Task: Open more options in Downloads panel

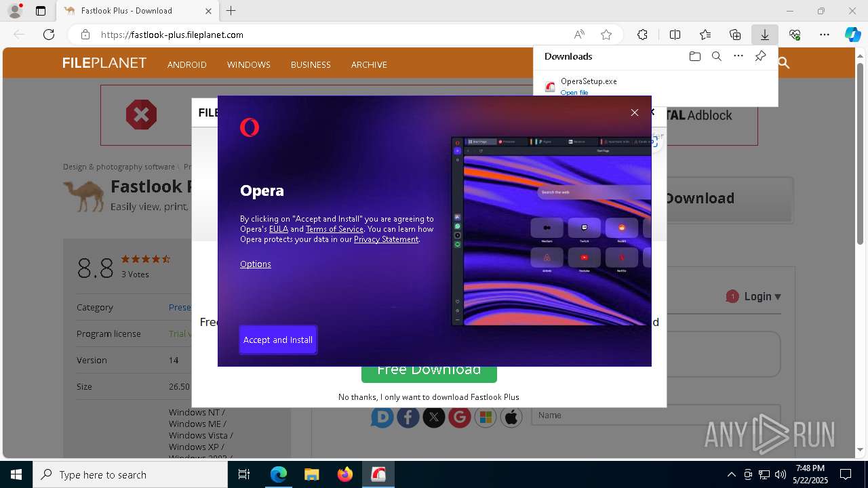Action: click(738, 56)
